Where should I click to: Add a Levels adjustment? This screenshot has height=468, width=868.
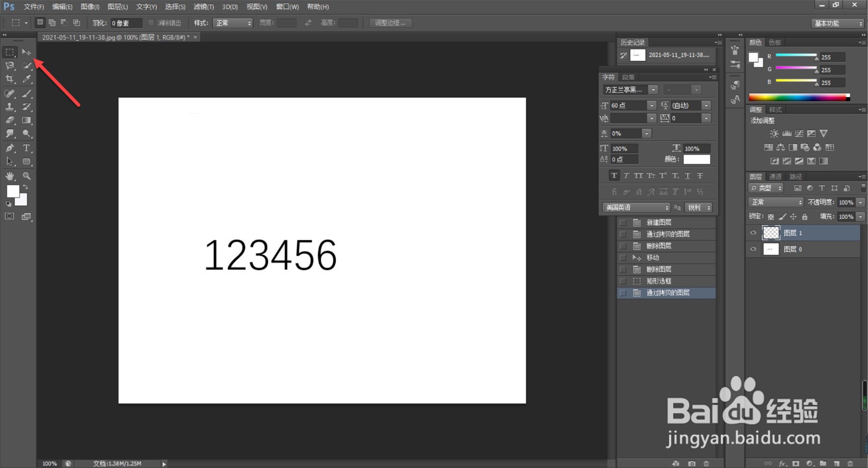(787, 134)
